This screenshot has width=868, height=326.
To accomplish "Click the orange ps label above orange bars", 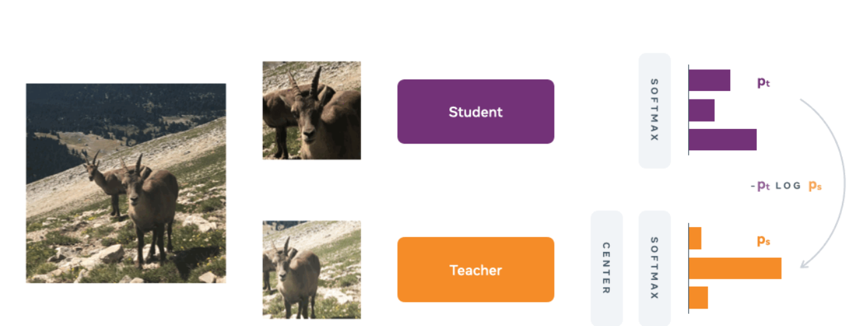I will [x=764, y=241].
